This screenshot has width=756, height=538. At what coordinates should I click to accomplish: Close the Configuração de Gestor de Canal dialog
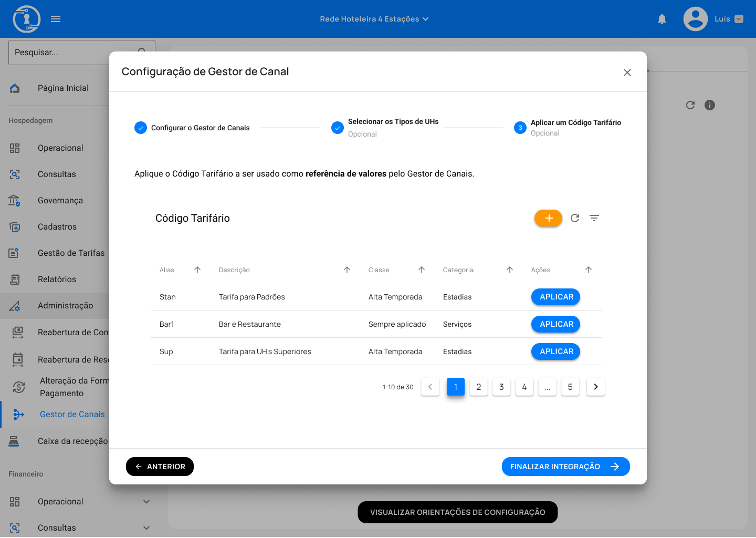[x=627, y=73]
